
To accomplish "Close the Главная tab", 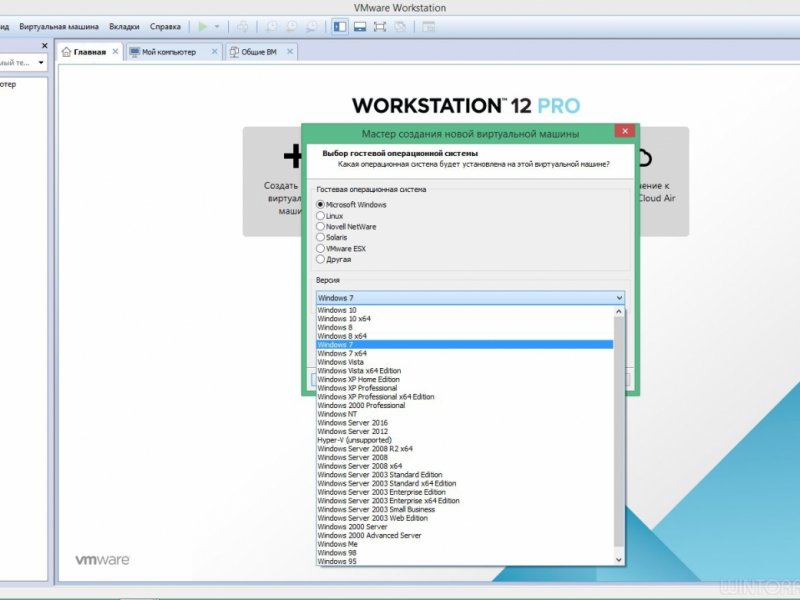I will coord(115,52).
